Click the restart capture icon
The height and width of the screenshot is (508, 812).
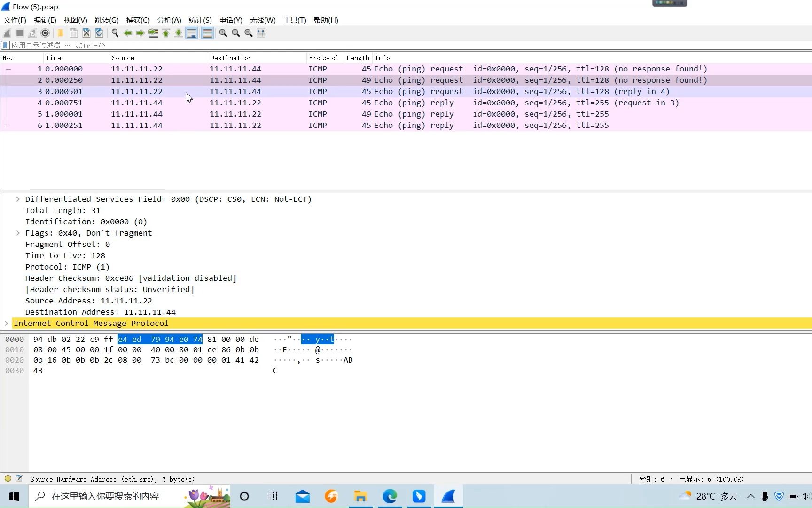32,33
